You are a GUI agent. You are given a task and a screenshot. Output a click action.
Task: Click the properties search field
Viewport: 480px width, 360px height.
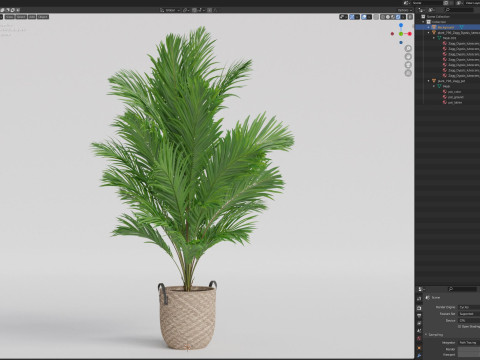click(x=462, y=289)
